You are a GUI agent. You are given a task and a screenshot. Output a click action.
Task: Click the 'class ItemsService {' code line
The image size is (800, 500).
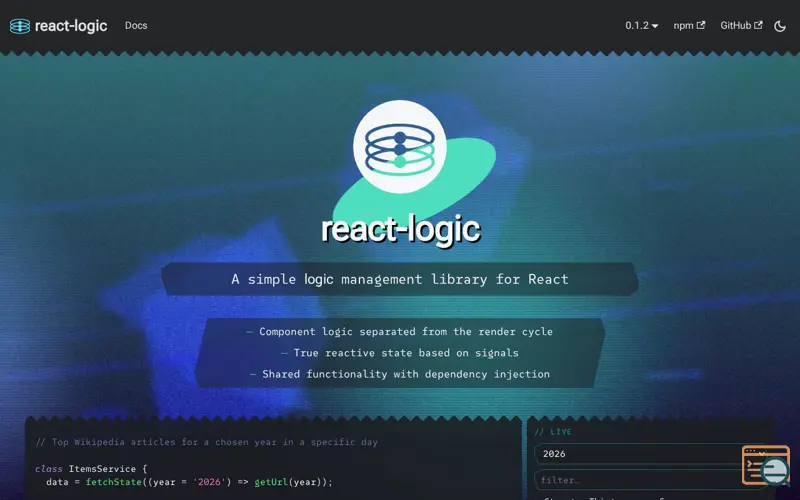coord(91,468)
